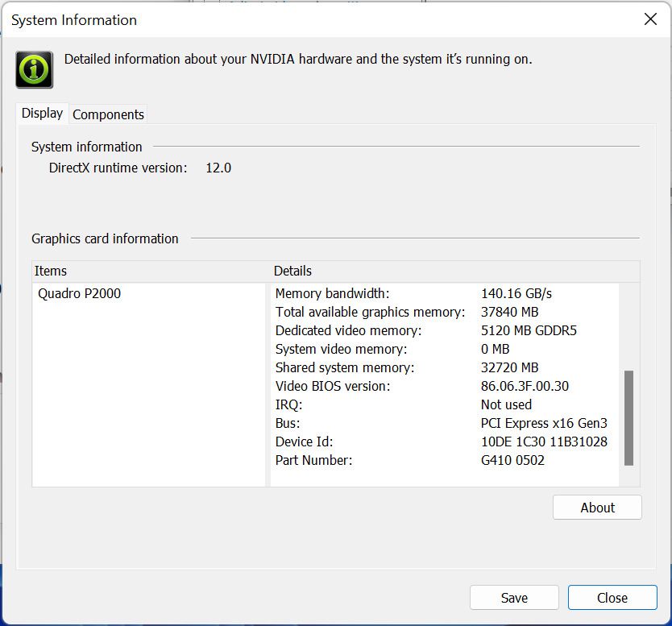Click the value 10DE 1C30 11B31028
This screenshot has width=672, height=626.
(544, 442)
